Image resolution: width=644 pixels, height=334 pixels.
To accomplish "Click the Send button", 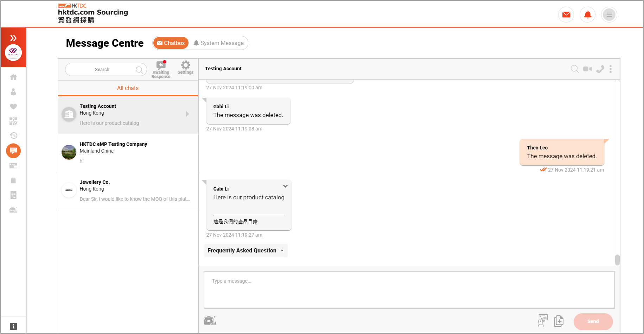I will (593, 321).
